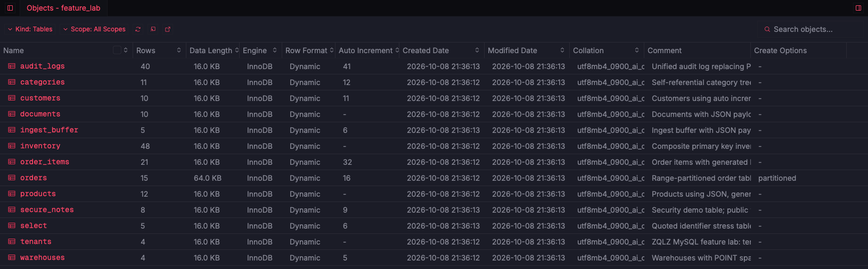Click the Warehouses with POINT comment cell
Viewport: 868px width, 269px height.
(x=701, y=258)
